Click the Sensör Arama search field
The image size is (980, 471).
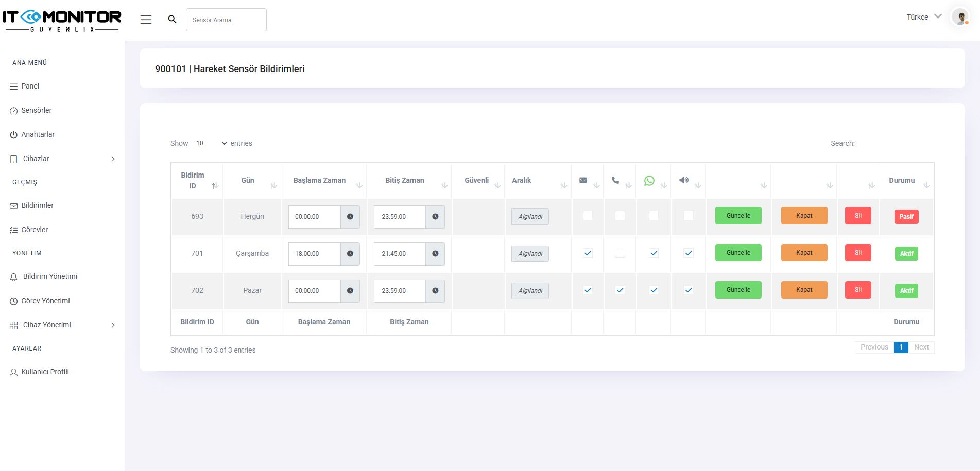tap(226, 20)
